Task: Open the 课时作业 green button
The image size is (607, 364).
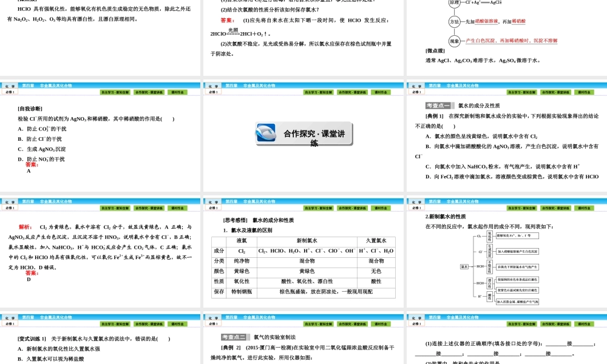Action: (381, 92)
